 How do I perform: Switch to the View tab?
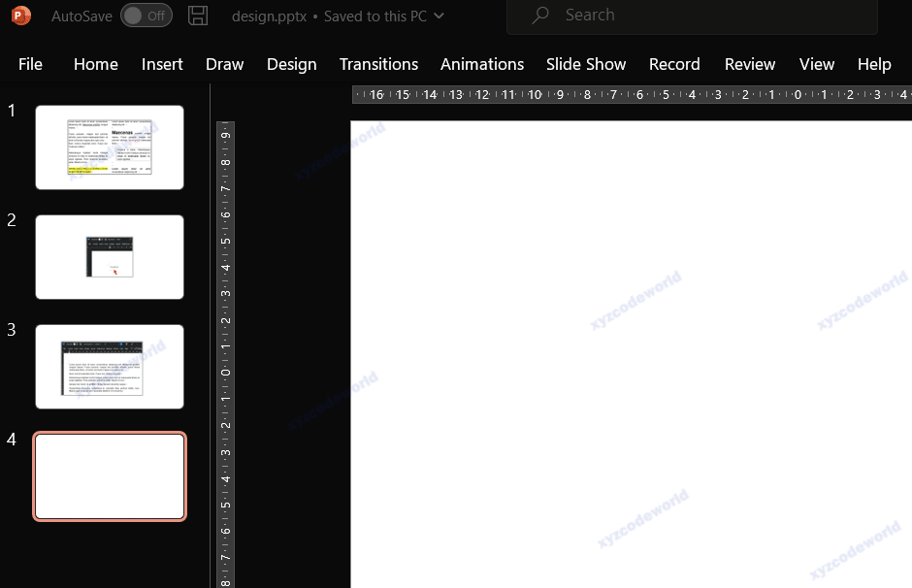pos(817,64)
